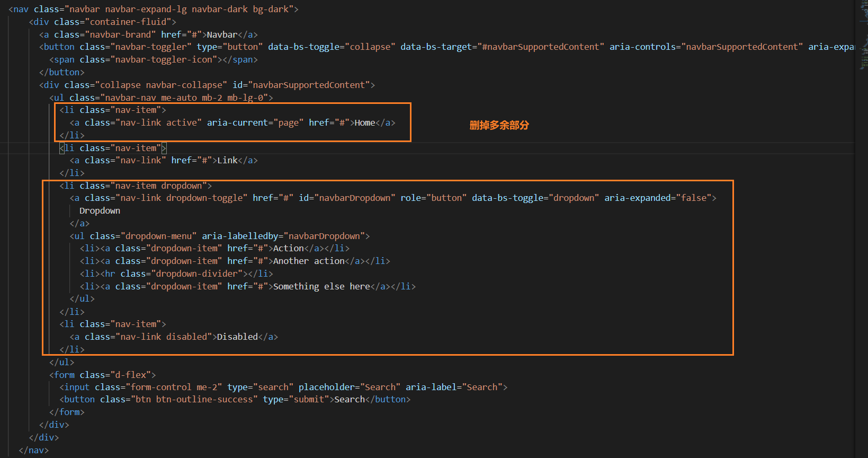This screenshot has width=868, height=458.
Task: Click the "Something else here" dropdown-item line
Action: tap(248, 286)
